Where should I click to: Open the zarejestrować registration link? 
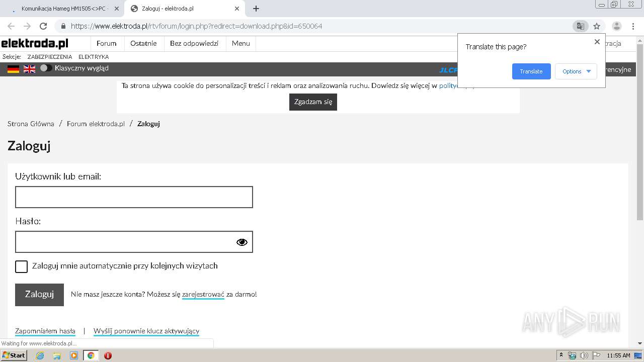[203, 295]
